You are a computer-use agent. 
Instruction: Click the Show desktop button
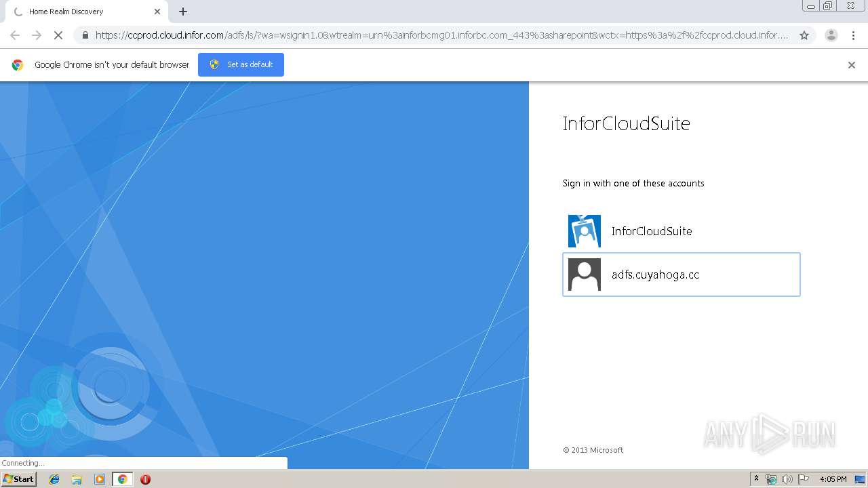tap(861, 479)
